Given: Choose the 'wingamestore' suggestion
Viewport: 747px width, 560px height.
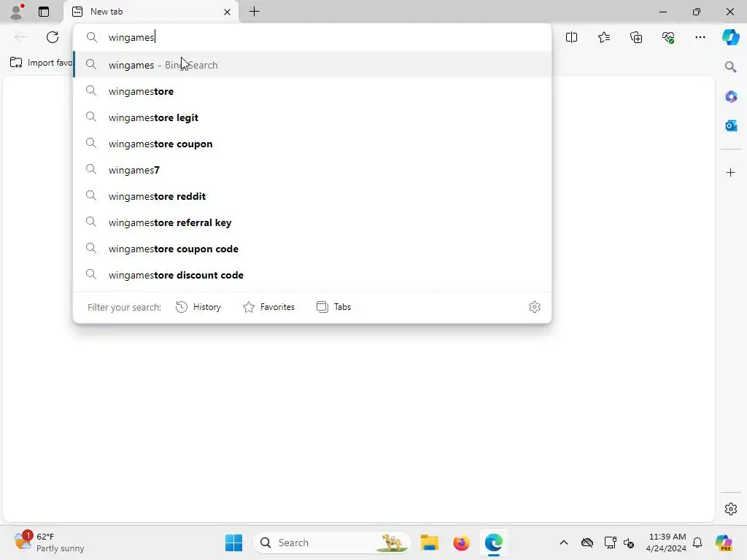Looking at the screenshot, I should point(312,91).
